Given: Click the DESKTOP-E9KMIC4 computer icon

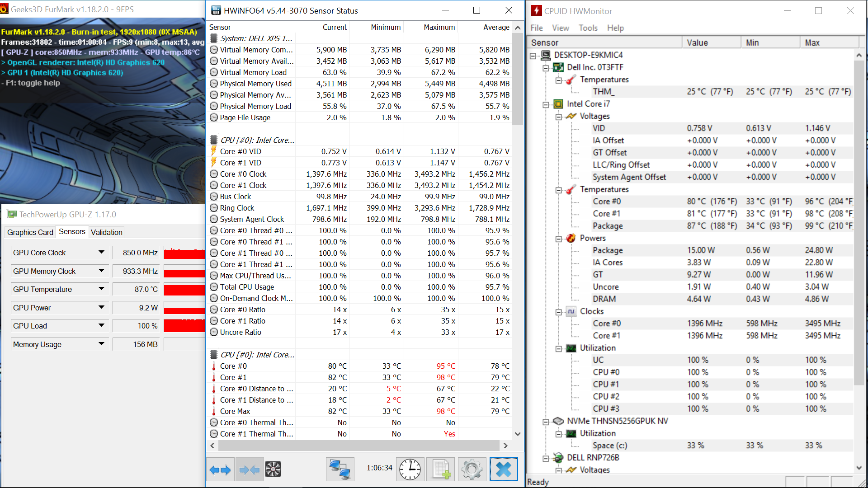Looking at the screenshot, I should coord(546,55).
